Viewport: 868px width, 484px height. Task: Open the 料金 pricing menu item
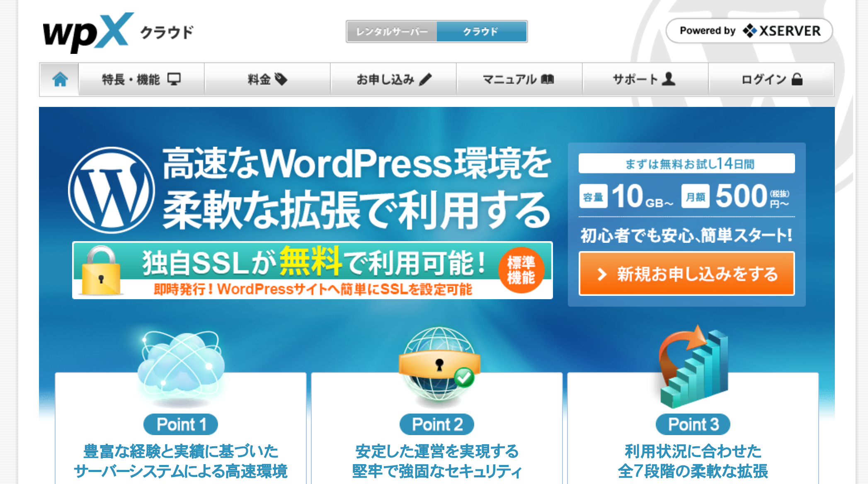click(x=267, y=79)
